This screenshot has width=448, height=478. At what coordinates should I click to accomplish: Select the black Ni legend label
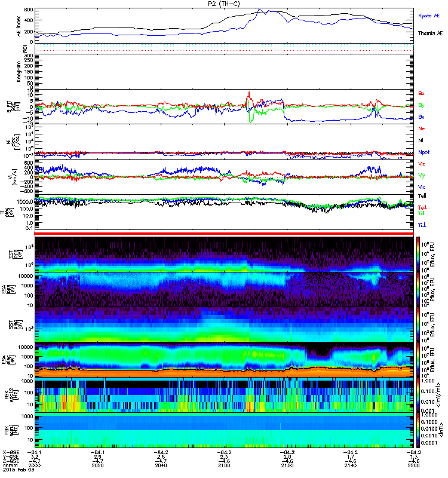tap(421, 140)
